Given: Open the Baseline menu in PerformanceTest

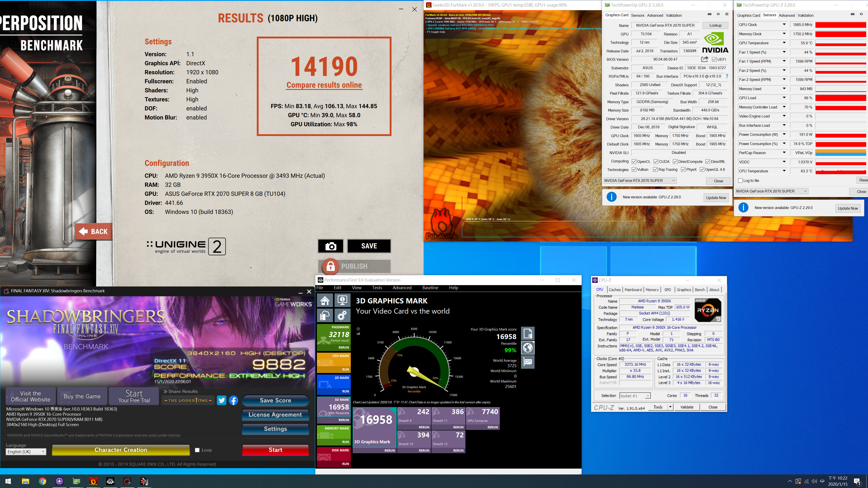Looking at the screenshot, I should pyautogui.click(x=430, y=288).
